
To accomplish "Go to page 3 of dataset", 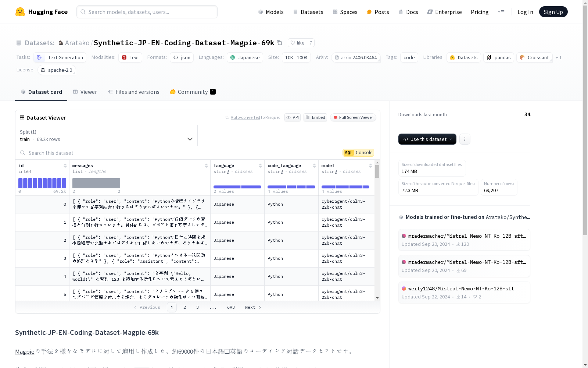I will (197, 307).
